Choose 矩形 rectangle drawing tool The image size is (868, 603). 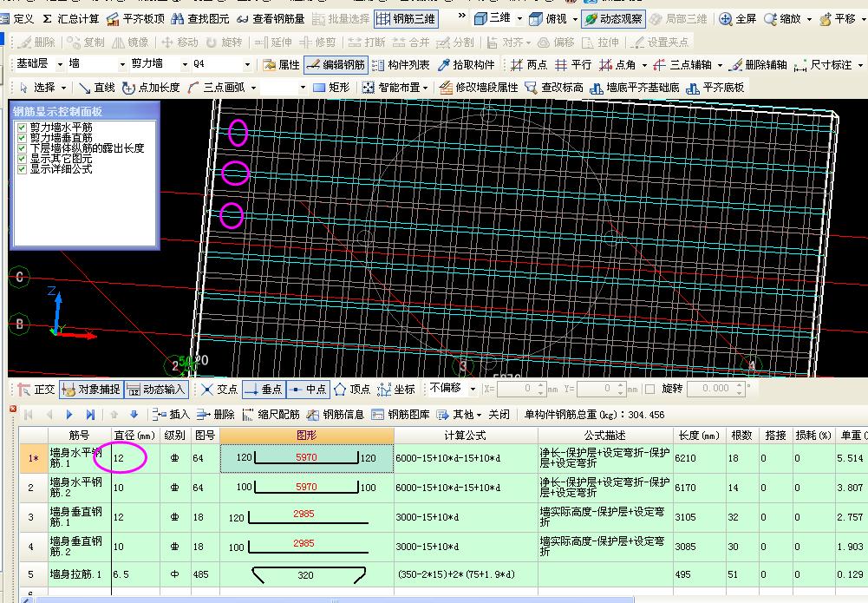(331, 88)
